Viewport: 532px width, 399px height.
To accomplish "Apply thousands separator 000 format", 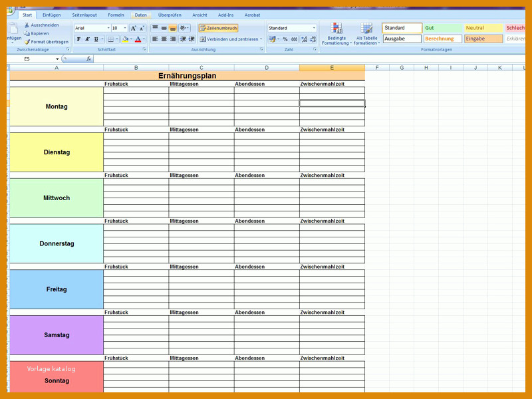I will coord(294,39).
